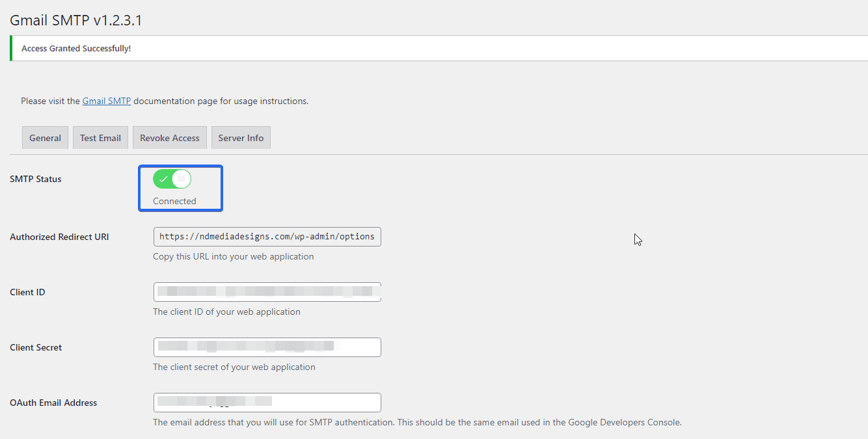Click the 'Connected' status text
This screenshot has height=439, width=868.
(x=174, y=201)
